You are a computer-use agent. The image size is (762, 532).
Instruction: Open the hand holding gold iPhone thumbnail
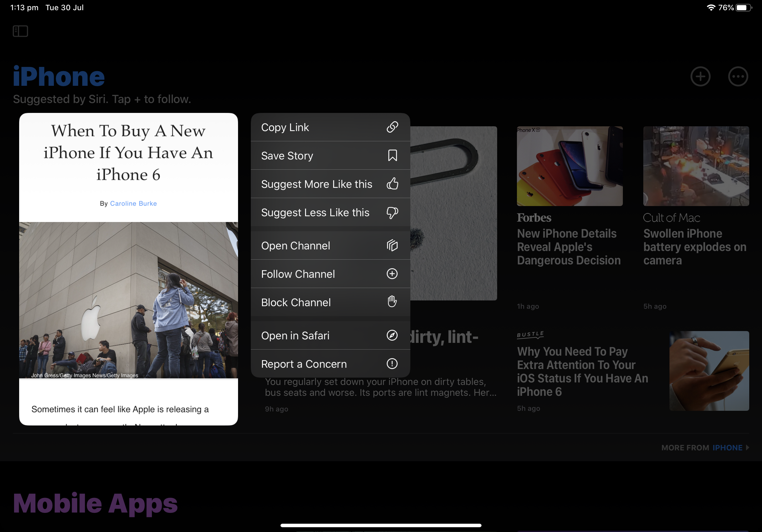coord(709,371)
